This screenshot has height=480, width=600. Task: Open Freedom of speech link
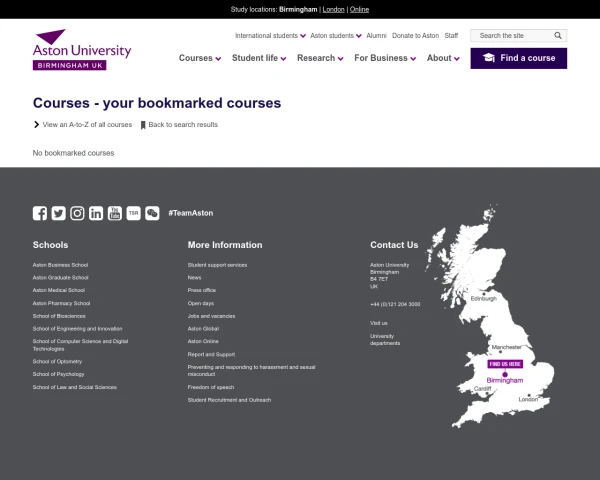point(211,387)
